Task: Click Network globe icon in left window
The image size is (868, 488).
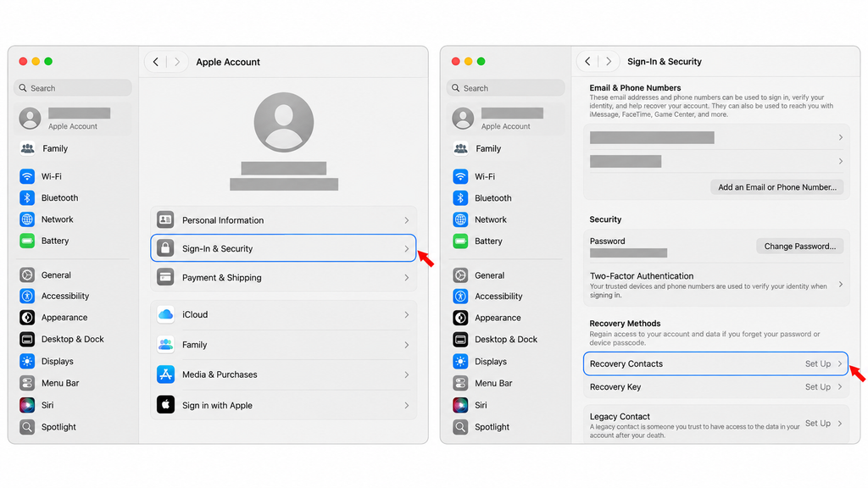Action: pyautogui.click(x=27, y=219)
